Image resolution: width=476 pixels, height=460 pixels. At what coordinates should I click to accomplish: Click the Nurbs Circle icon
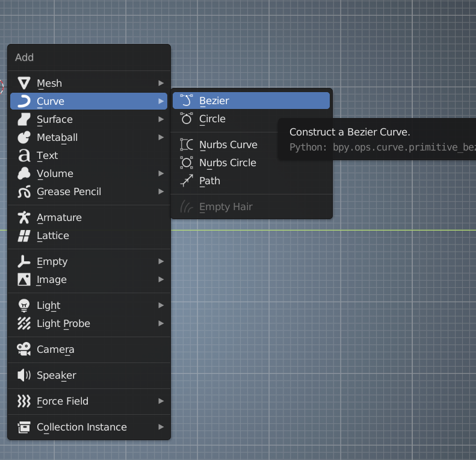point(187,163)
